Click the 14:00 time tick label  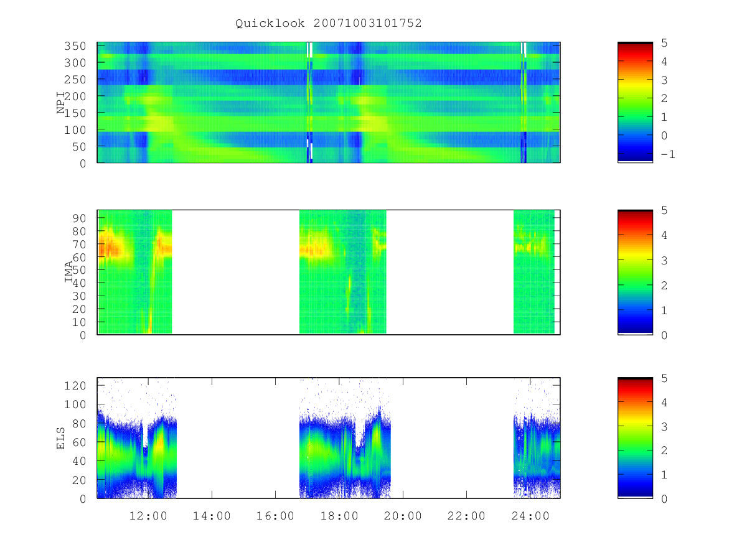pyautogui.click(x=212, y=516)
